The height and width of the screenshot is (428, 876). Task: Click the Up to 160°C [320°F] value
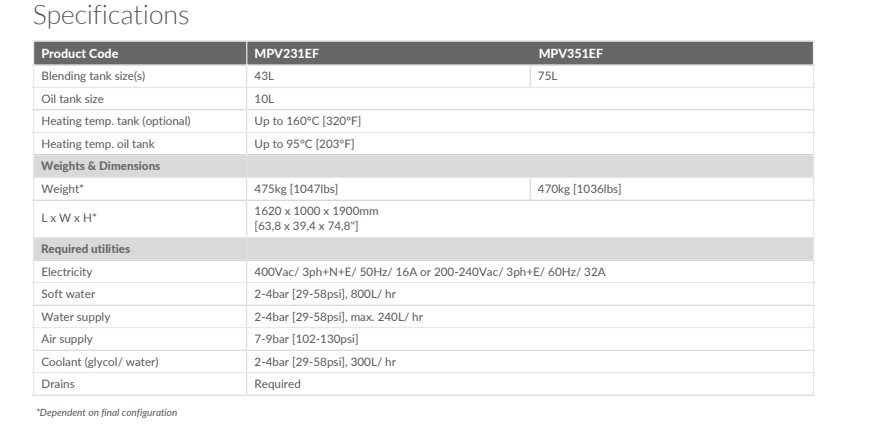[304, 121]
